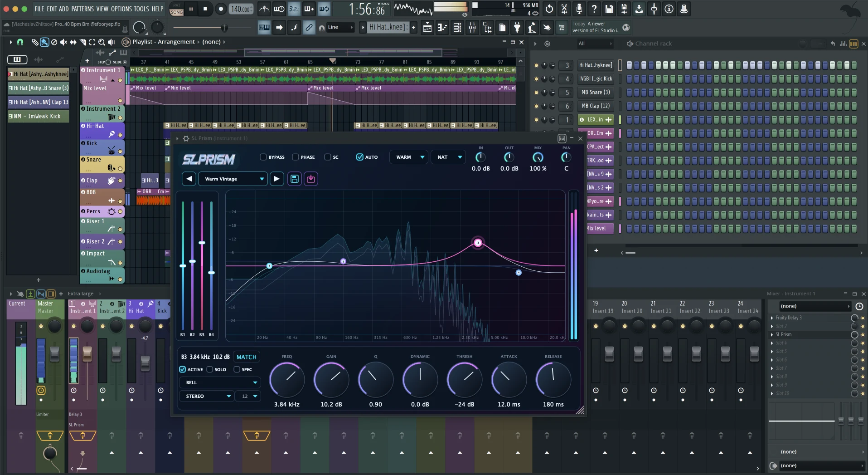
Task: Uncheck the AUTO checkbox
Action: pos(360,157)
